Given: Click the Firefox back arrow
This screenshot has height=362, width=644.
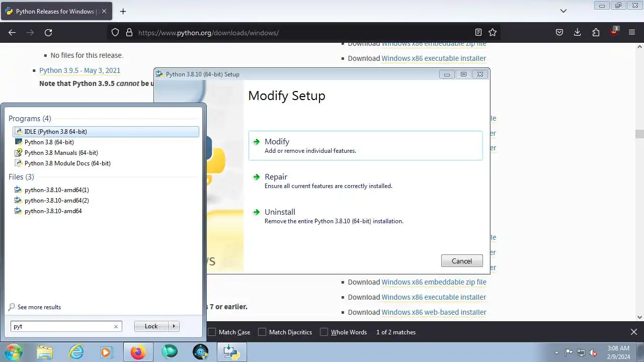Looking at the screenshot, I should [12, 32].
